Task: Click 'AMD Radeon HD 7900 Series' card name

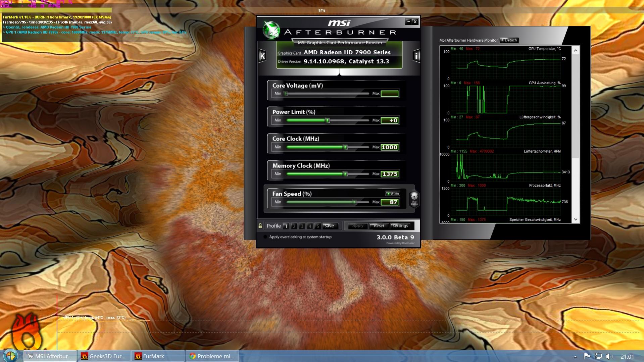Action: (347, 52)
